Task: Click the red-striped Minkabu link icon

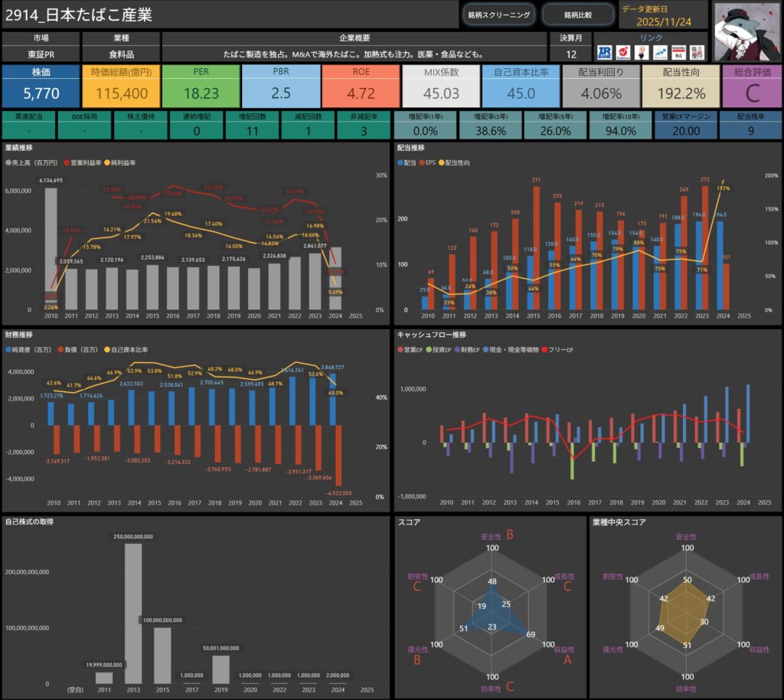Action: click(678, 52)
